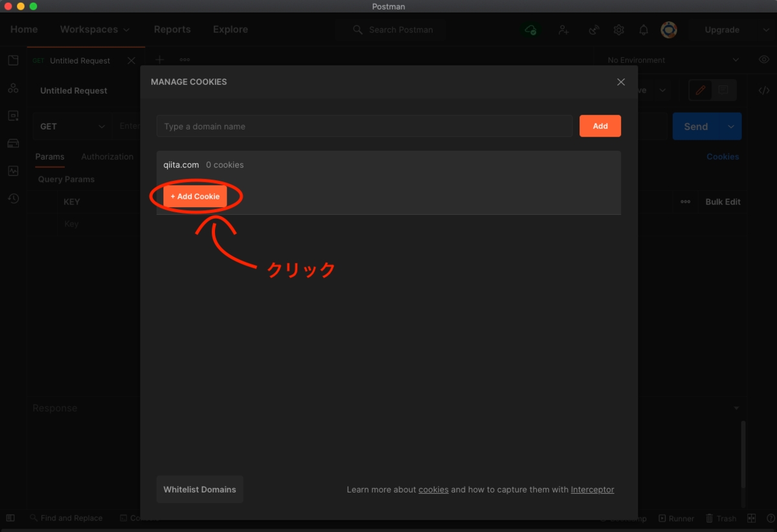The image size is (777, 532).
Task: Open the Mock Servers sidebar icon
Action: pos(13,143)
